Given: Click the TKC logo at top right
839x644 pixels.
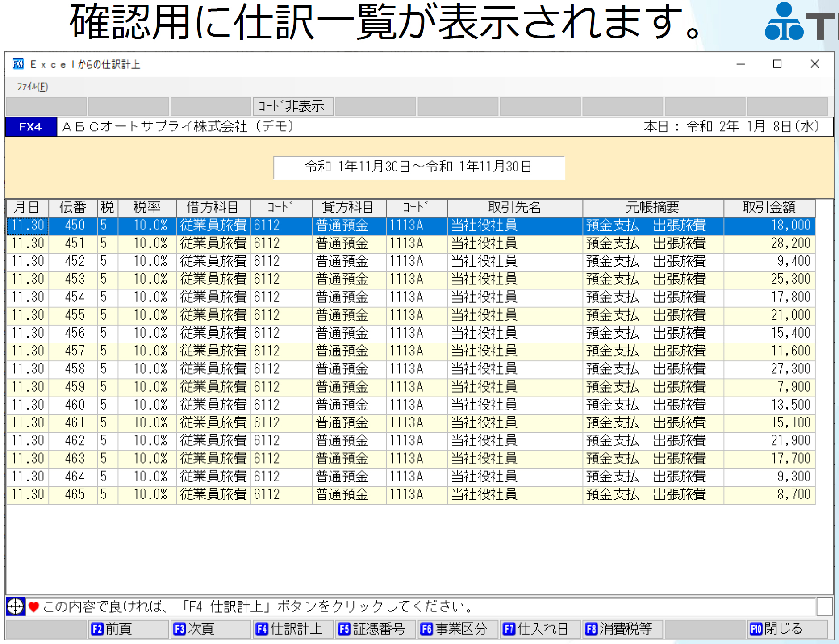Looking at the screenshot, I should [x=785, y=20].
